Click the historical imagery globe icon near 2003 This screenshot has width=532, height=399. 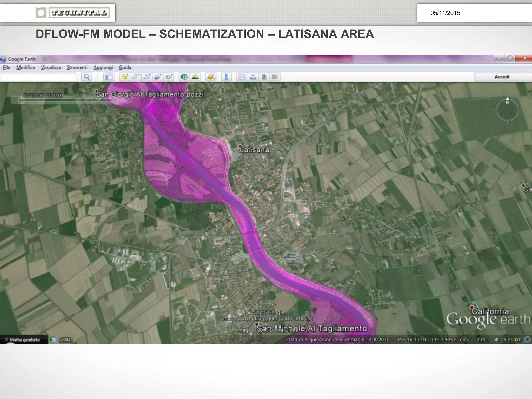[x=54, y=340]
